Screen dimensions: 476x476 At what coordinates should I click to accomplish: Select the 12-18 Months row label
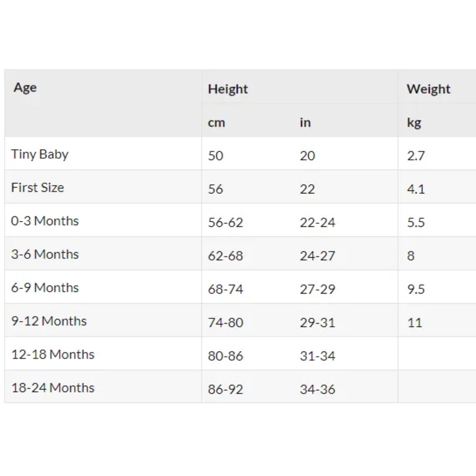click(53, 355)
